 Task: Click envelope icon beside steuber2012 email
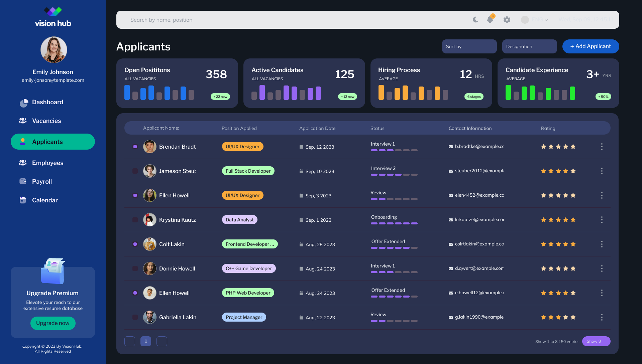(x=451, y=171)
